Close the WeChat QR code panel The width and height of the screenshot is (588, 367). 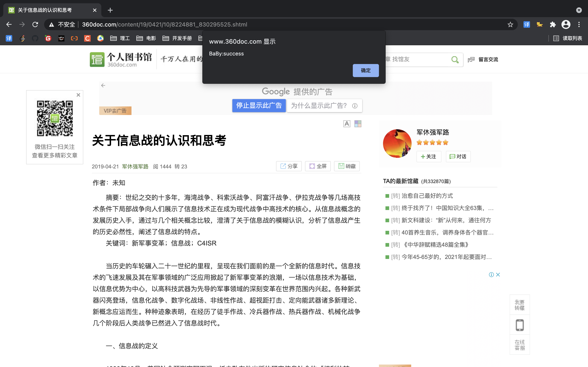point(78,95)
